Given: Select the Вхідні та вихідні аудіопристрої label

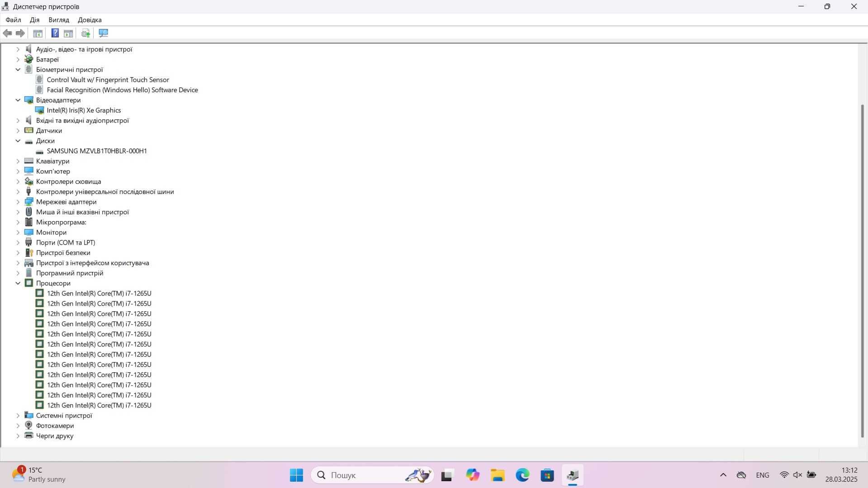Looking at the screenshot, I should click(x=82, y=120).
